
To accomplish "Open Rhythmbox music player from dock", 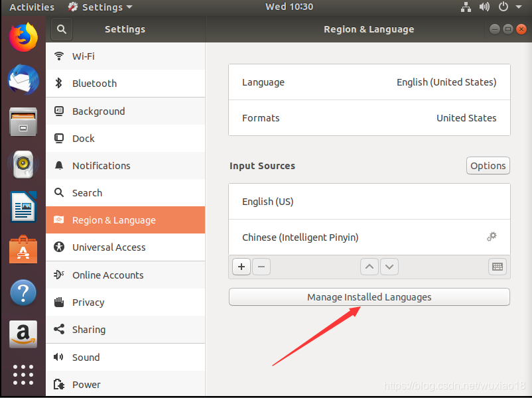I will tap(23, 165).
